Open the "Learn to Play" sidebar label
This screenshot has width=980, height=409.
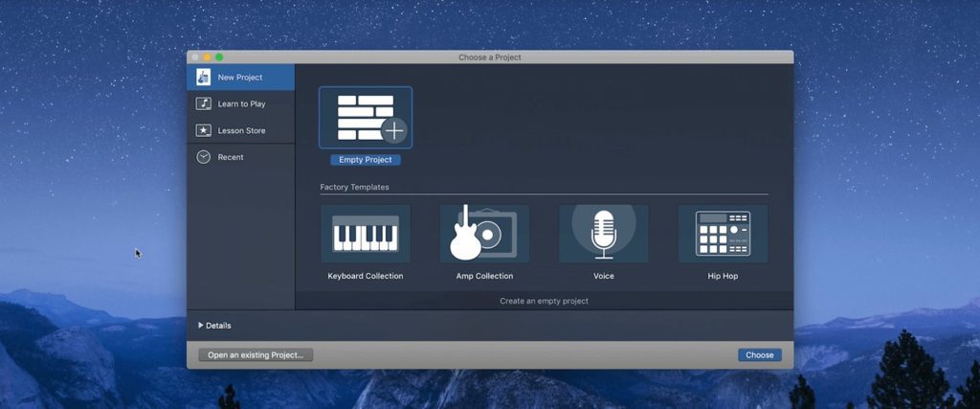(x=241, y=103)
